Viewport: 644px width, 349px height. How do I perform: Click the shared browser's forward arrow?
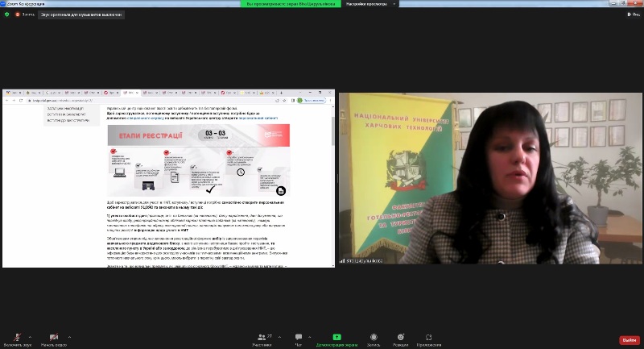(14, 100)
